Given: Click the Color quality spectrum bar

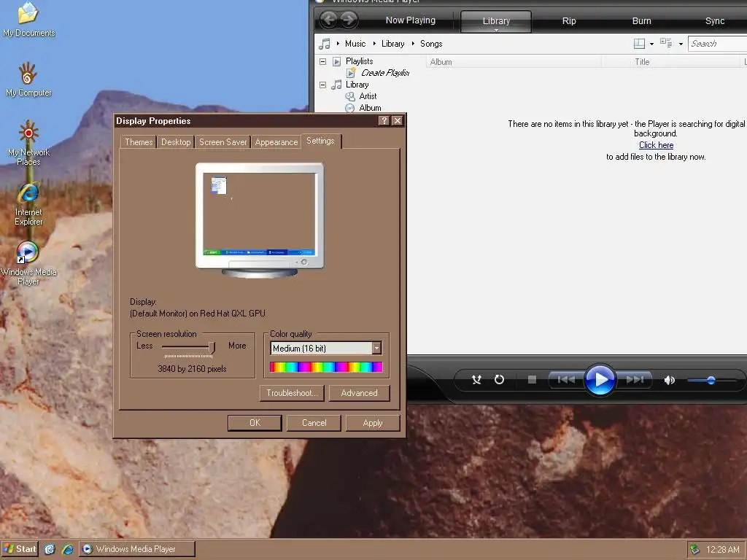Looking at the screenshot, I should point(326,367).
